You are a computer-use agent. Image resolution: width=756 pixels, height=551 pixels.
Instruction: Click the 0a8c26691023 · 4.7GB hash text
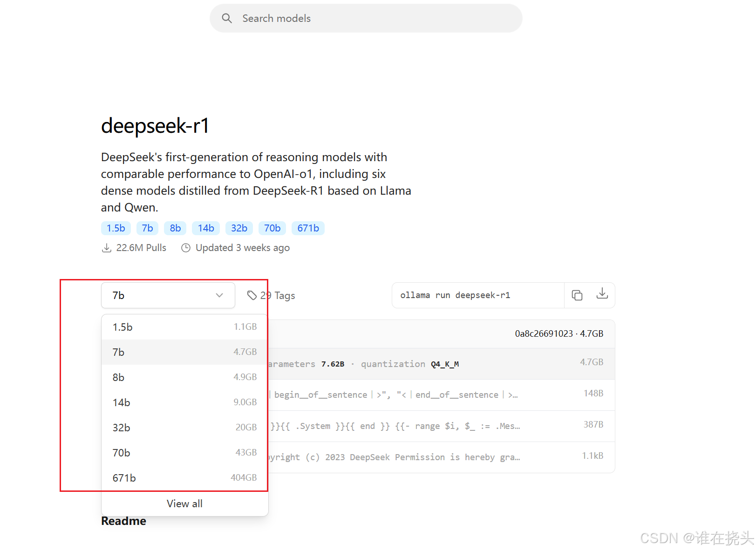tap(559, 333)
